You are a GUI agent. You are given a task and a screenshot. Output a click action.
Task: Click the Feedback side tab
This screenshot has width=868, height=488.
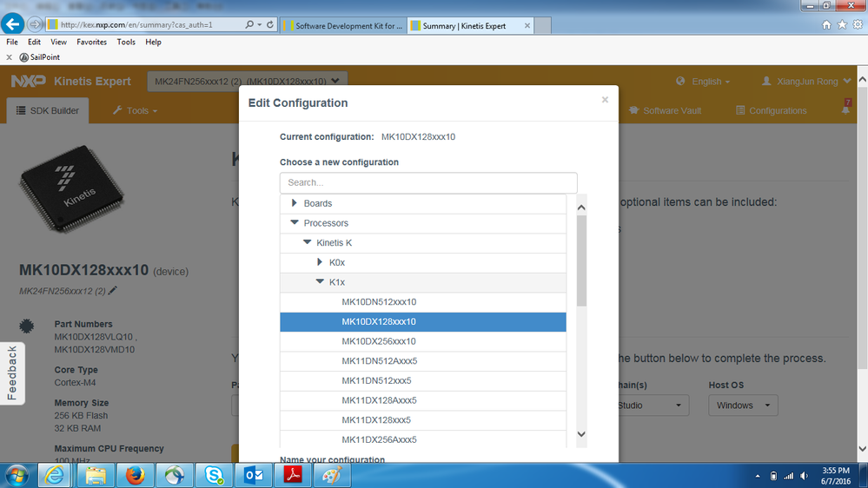click(x=12, y=373)
